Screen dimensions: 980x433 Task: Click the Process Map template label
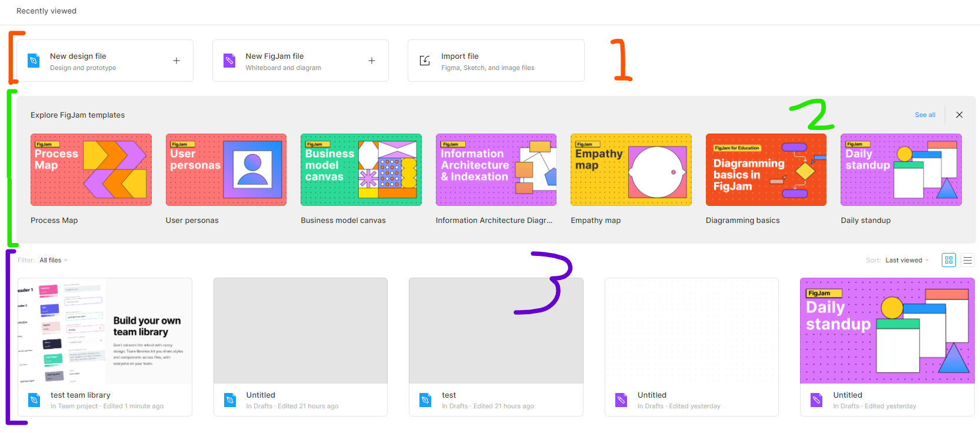point(54,220)
